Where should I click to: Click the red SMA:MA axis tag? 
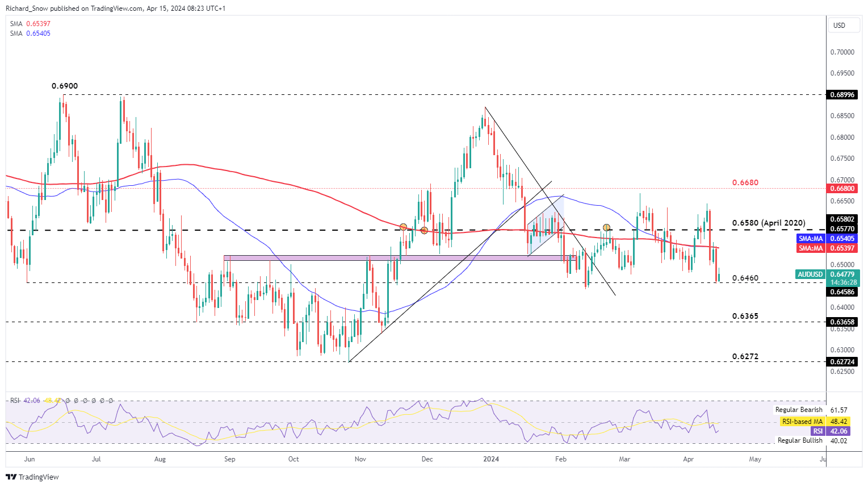coord(811,248)
